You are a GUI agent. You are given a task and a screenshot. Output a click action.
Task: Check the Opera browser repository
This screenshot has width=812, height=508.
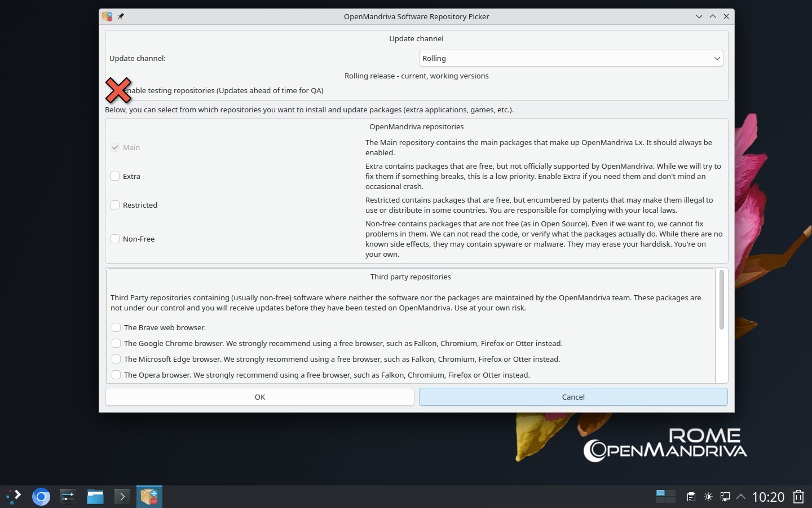tap(116, 375)
